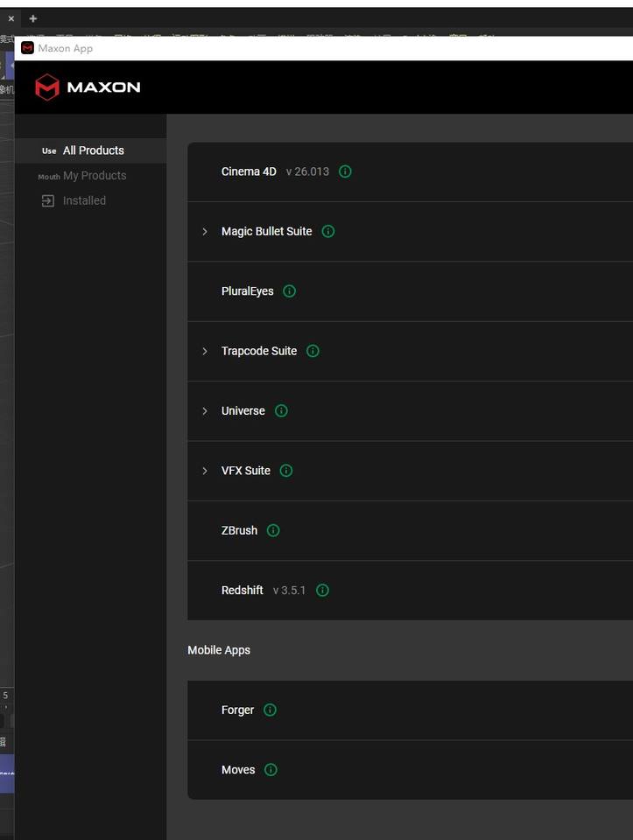Image resolution: width=633 pixels, height=840 pixels.
Task: Expand VFX Suite chevron
Action: click(205, 471)
